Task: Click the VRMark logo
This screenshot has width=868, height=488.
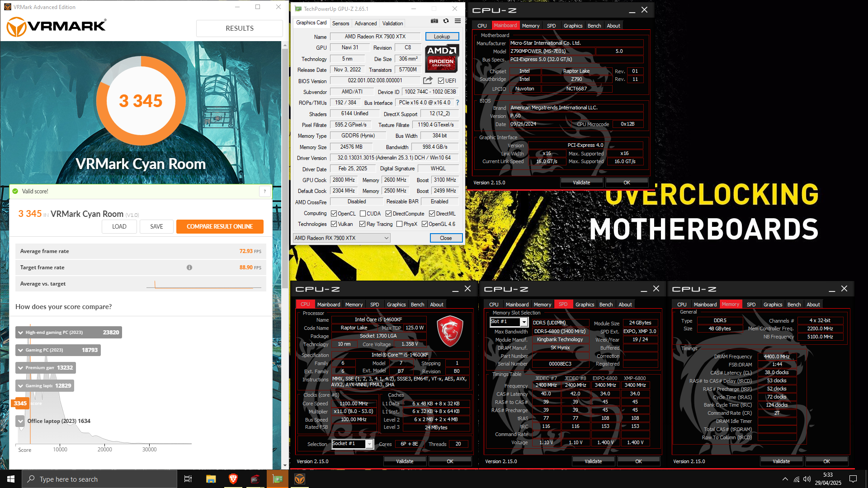Action: (57, 27)
